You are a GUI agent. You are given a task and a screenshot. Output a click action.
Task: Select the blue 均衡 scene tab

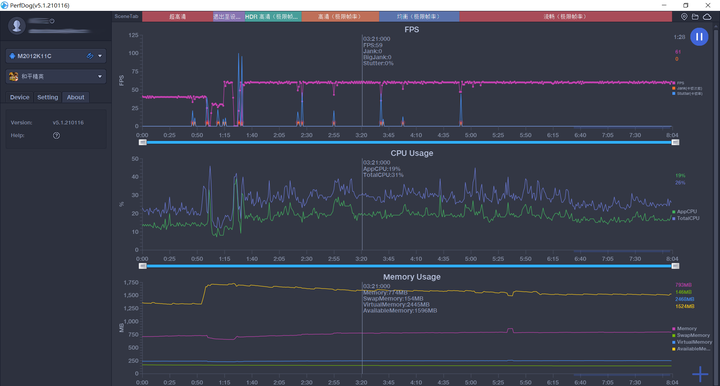(419, 17)
